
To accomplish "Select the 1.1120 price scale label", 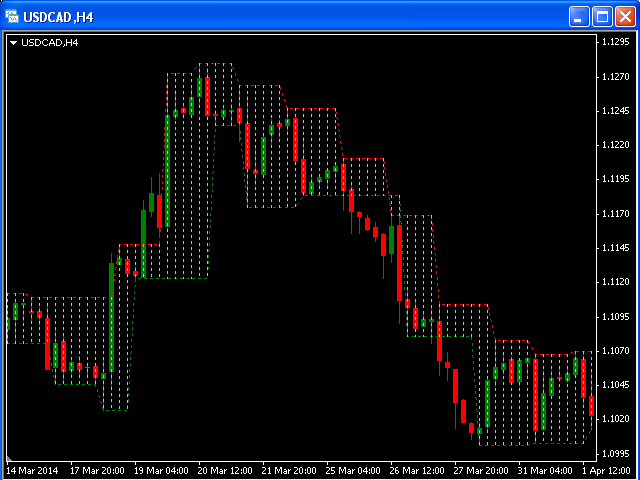I will [616, 282].
